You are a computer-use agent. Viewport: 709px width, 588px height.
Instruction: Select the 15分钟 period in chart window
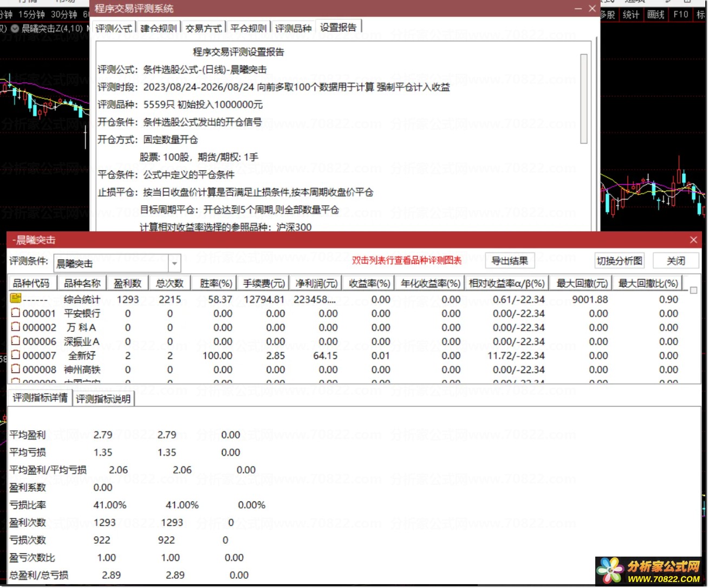click(31, 15)
